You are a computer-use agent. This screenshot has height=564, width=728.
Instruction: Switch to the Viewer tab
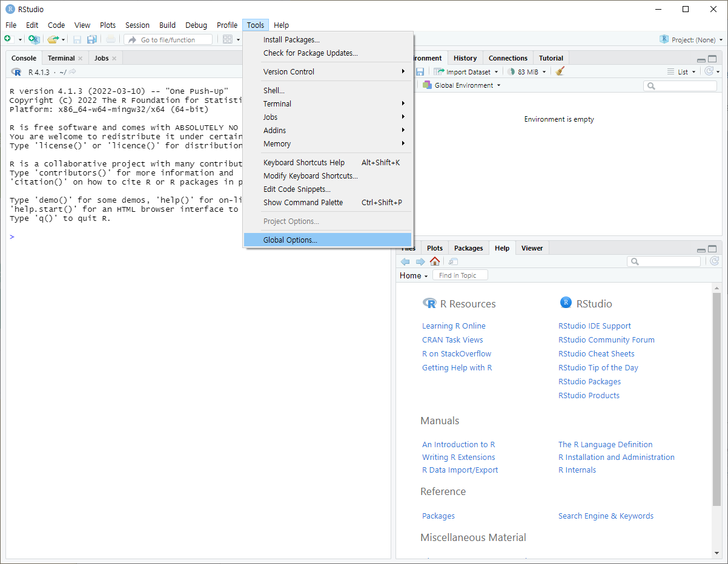(532, 248)
